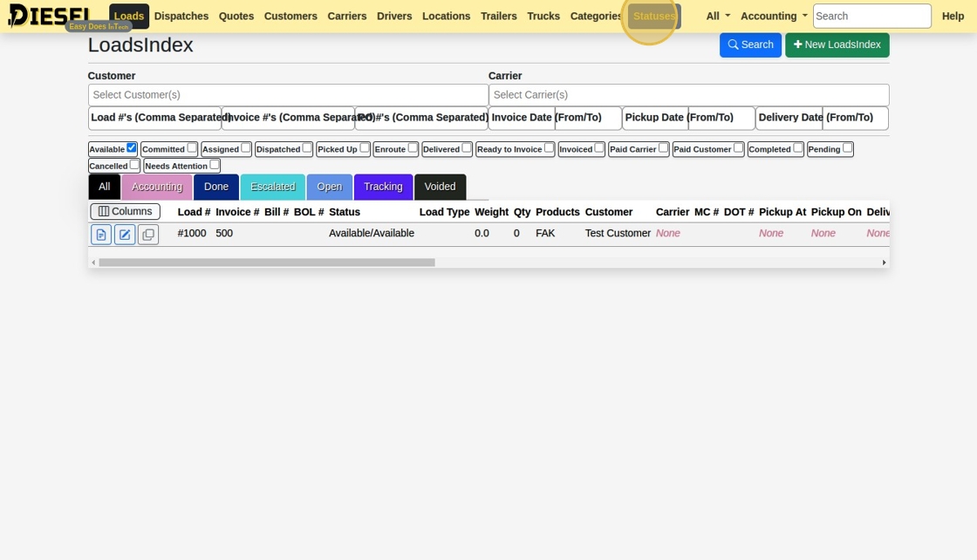Go to Loads in the navbar
Screen dimensions: 977x560
[129, 17]
